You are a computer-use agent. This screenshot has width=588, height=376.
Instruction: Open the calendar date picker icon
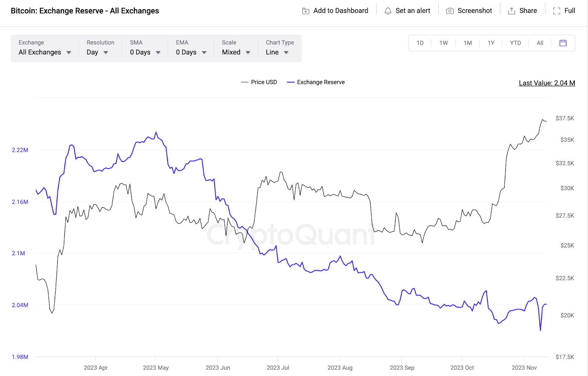(x=563, y=43)
